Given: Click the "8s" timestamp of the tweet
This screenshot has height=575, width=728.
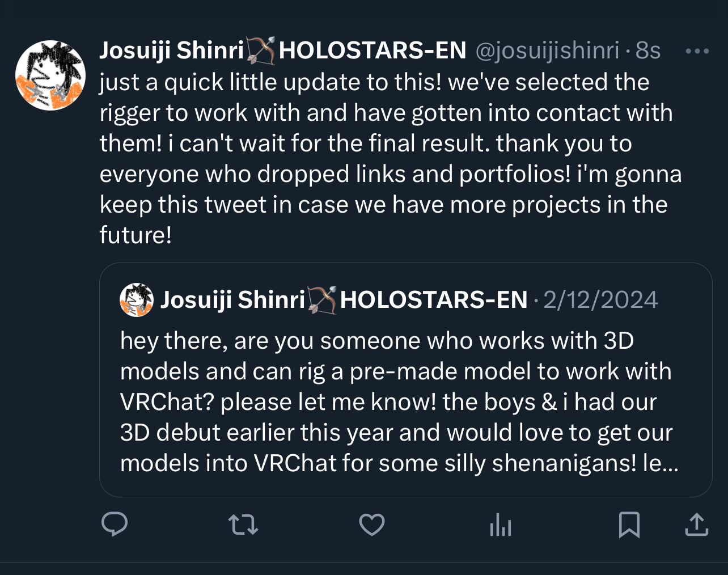Looking at the screenshot, I should coord(648,50).
